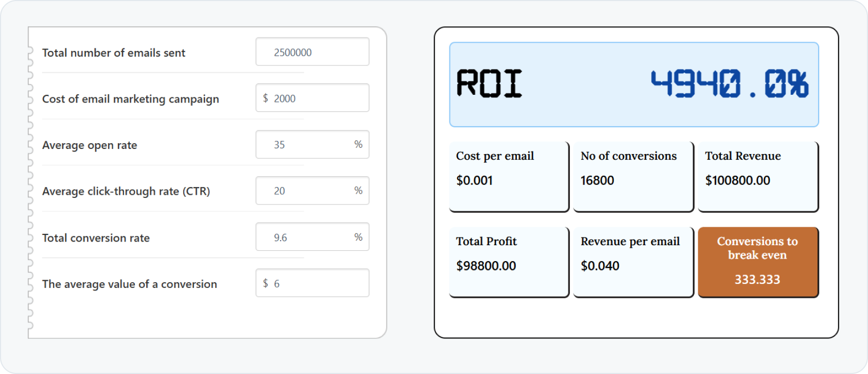
Task: Click the percent symbol in open rate field
Action: pos(358,145)
